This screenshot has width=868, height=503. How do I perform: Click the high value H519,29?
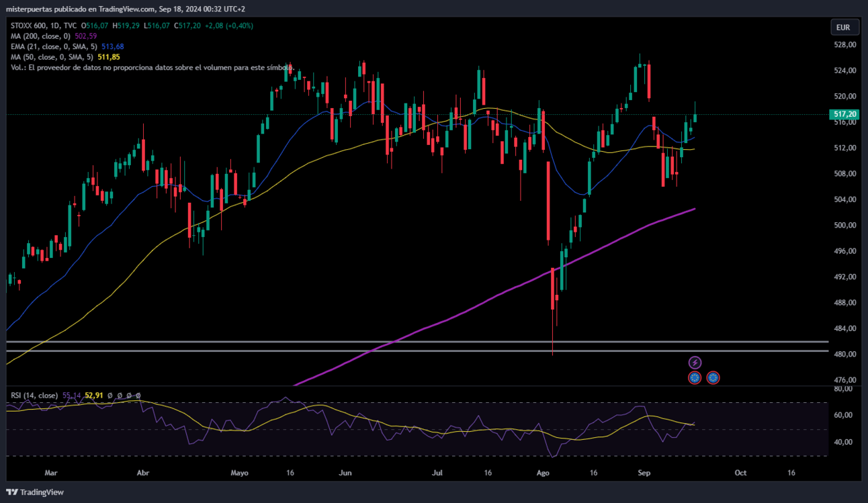pyautogui.click(x=126, y=26)
